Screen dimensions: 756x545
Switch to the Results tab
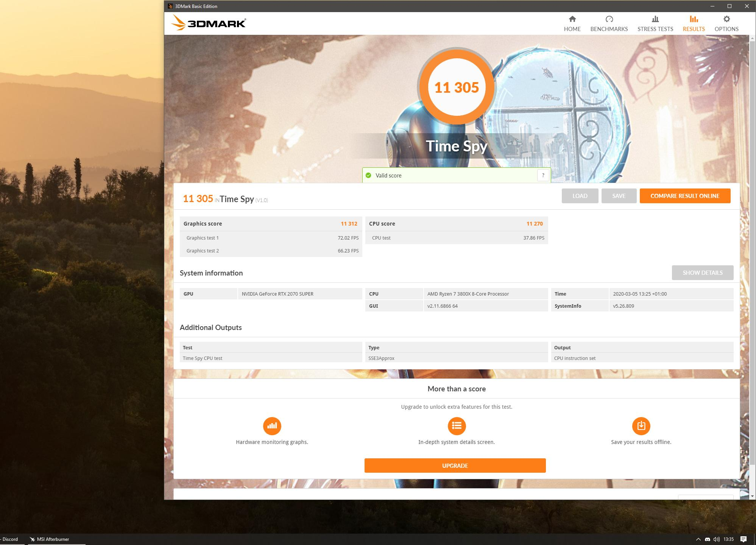point(694,23)
